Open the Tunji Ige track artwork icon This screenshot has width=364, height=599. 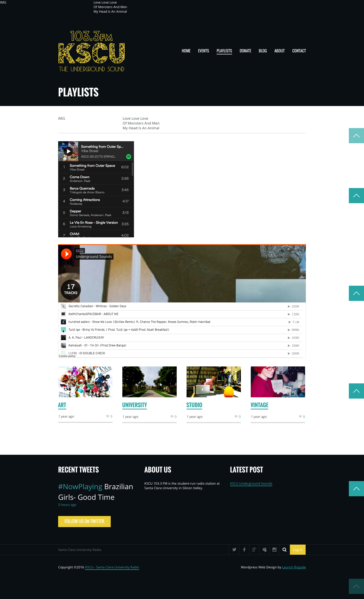(x=63, y=330)
